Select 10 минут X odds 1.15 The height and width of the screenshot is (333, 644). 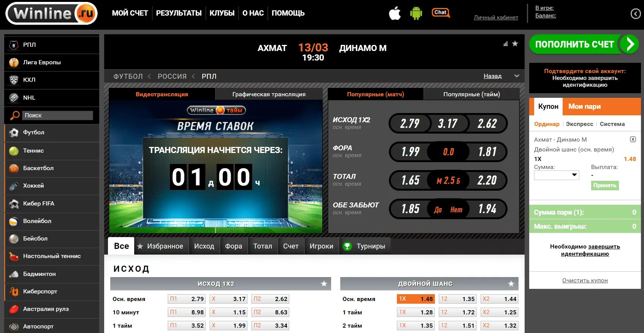(x=228, y=312)
